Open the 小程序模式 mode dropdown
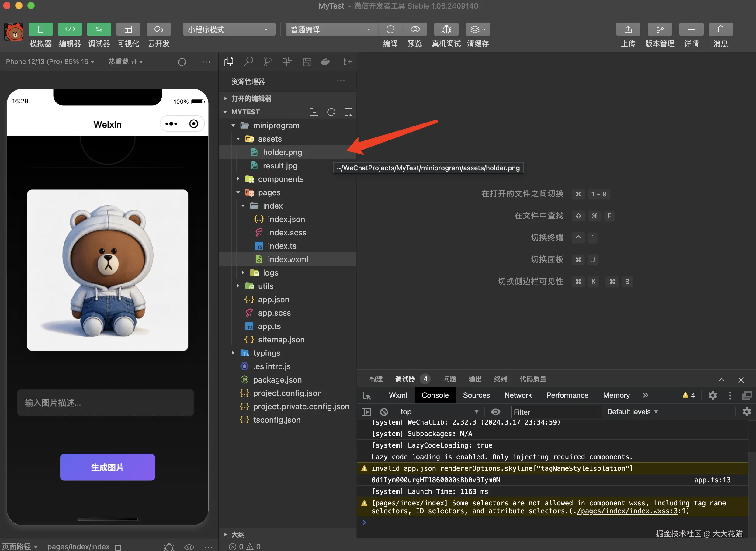756x551 pixels. point(229,29)
